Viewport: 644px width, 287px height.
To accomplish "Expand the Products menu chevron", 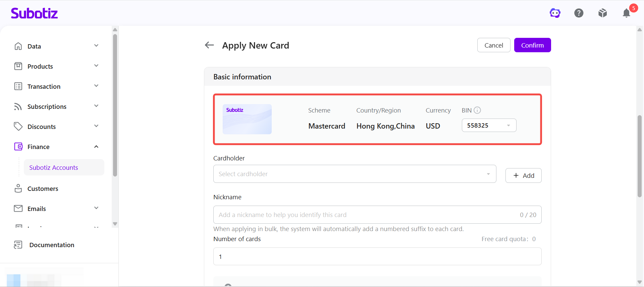I will click(x=96, y=66).
